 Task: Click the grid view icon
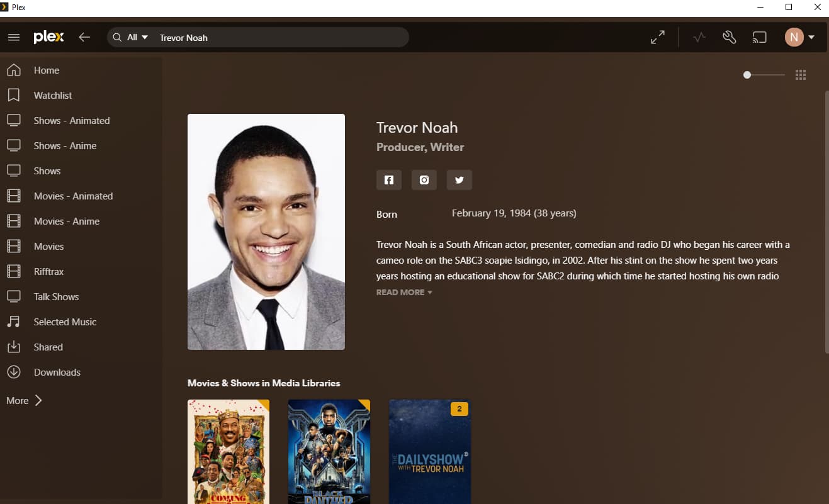[x=801, y=75]
